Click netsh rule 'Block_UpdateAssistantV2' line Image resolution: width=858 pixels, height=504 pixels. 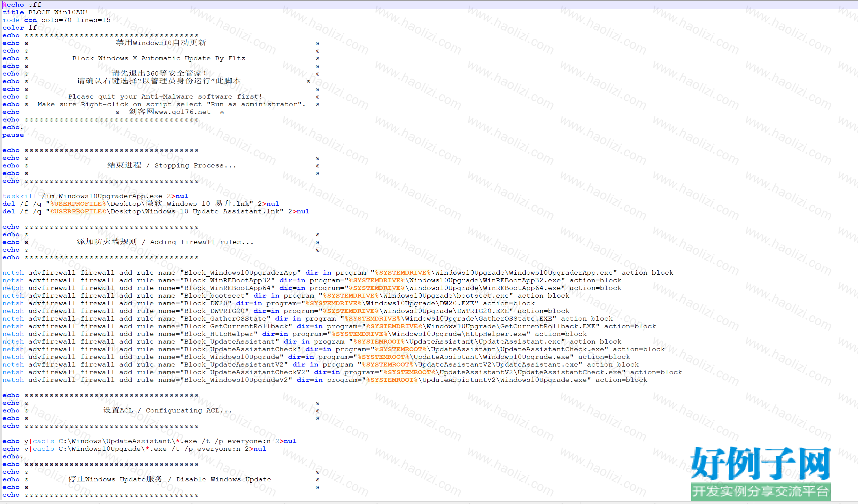[321, 365]
